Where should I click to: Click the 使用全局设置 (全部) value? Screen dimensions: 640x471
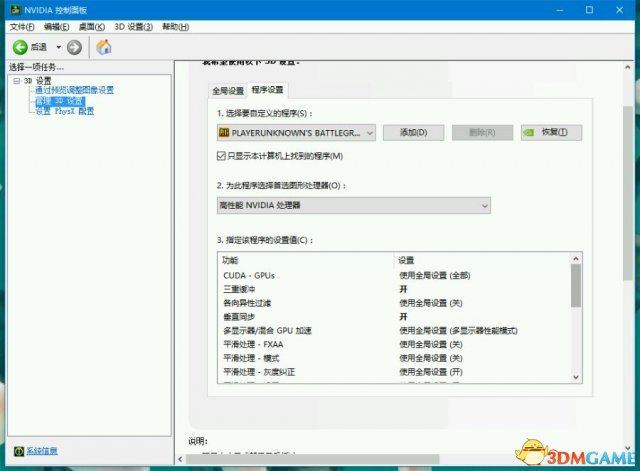tap(435, 275)
